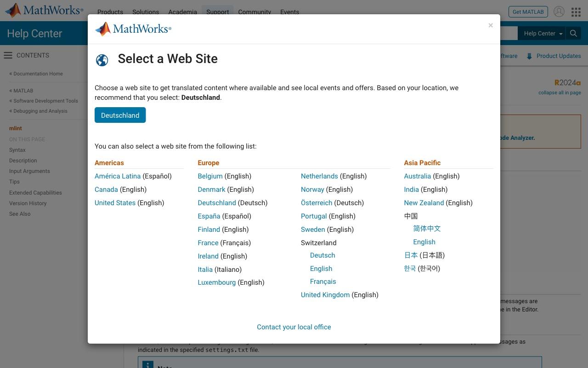Jump to Description section in sidebar
Screen dimensions: 588x368
click(23, 161)
